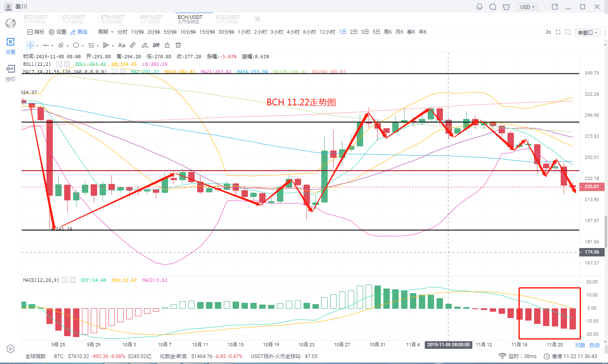This screenshot has width=608, height=364.
Task: Click the add chart window icon
Action: pyautogui.click(x=567, y=32)
